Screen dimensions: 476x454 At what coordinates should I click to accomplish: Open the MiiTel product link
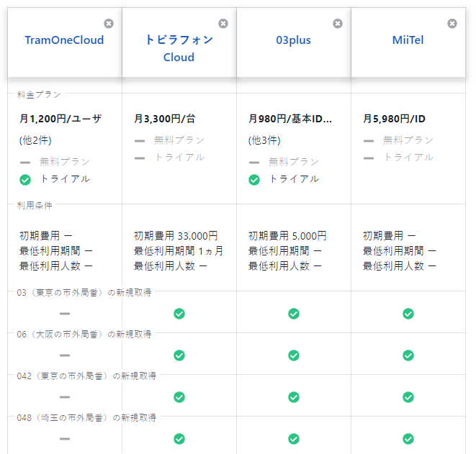coord(408,40)
